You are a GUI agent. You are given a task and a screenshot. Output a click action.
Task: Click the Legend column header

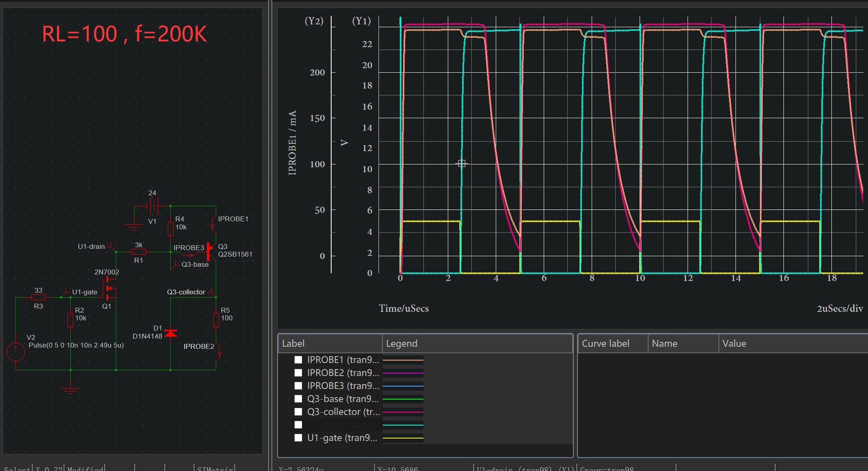[x=477, y=344]
